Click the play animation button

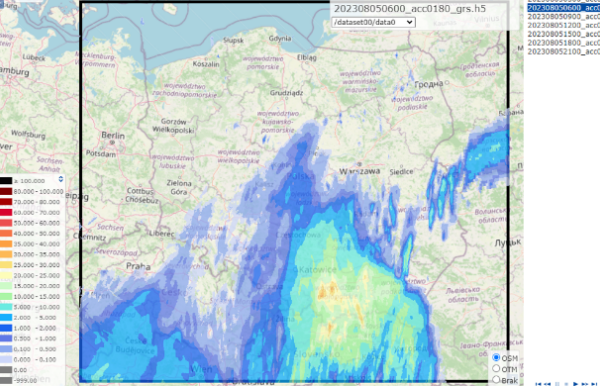coord(576,384)
